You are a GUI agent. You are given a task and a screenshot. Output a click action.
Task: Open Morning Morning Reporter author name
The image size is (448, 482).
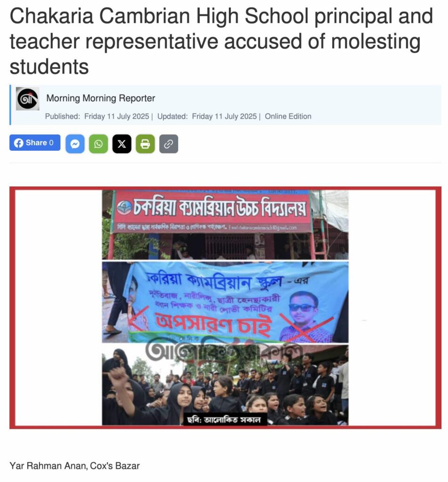click(101, 98)
